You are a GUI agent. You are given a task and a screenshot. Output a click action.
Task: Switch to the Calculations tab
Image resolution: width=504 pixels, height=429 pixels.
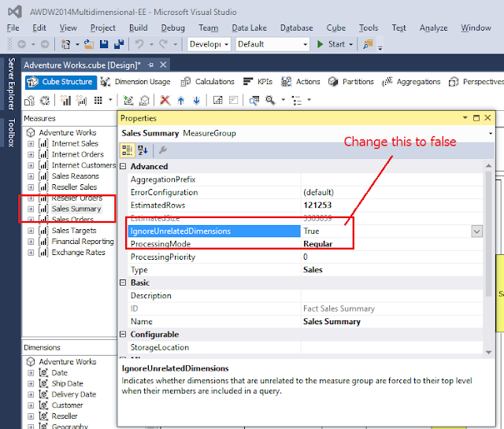coord(207,82)
